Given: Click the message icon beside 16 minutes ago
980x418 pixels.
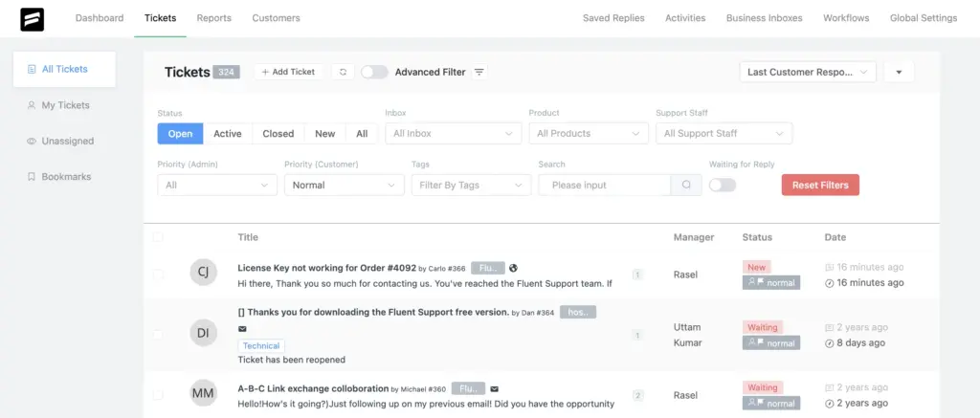Looking at the screenshot, I should coord(830,268).
